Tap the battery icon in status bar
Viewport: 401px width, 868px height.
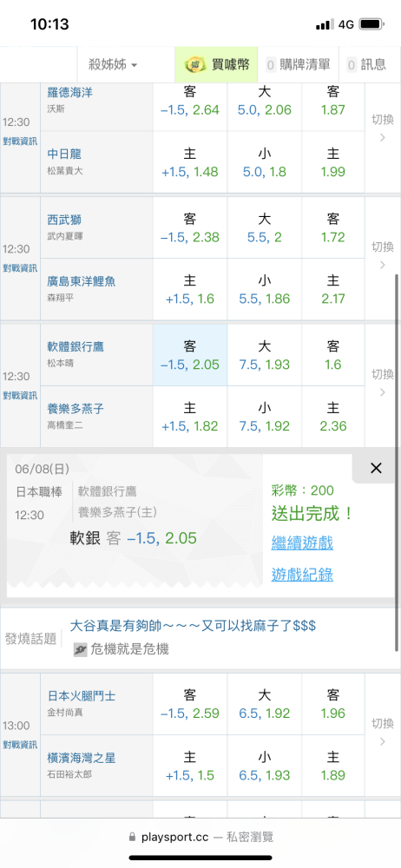371,24
